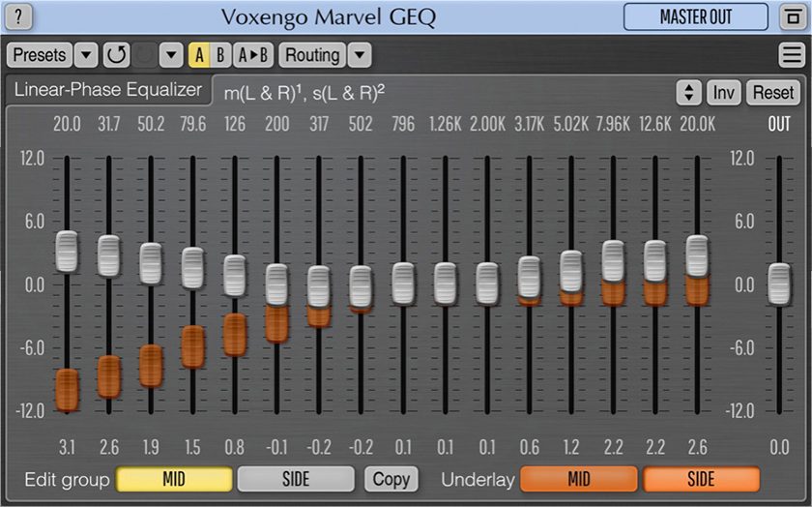
Task: Click the 20.0 Hz band slider handle
Action: tap(67, 251)
